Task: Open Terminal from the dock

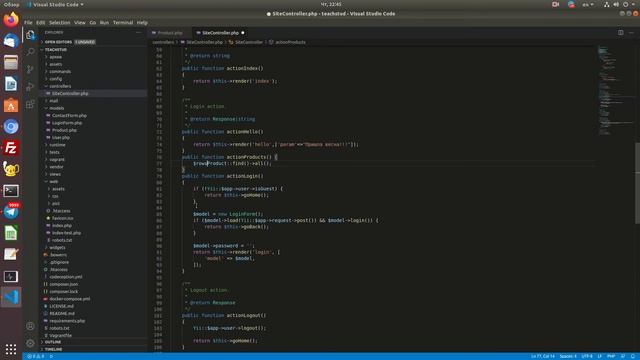Action: click(11, 191)
